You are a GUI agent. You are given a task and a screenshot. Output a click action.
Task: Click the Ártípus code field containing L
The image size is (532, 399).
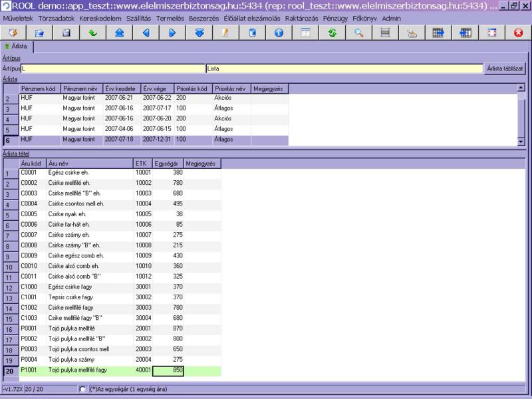(112, 68)
